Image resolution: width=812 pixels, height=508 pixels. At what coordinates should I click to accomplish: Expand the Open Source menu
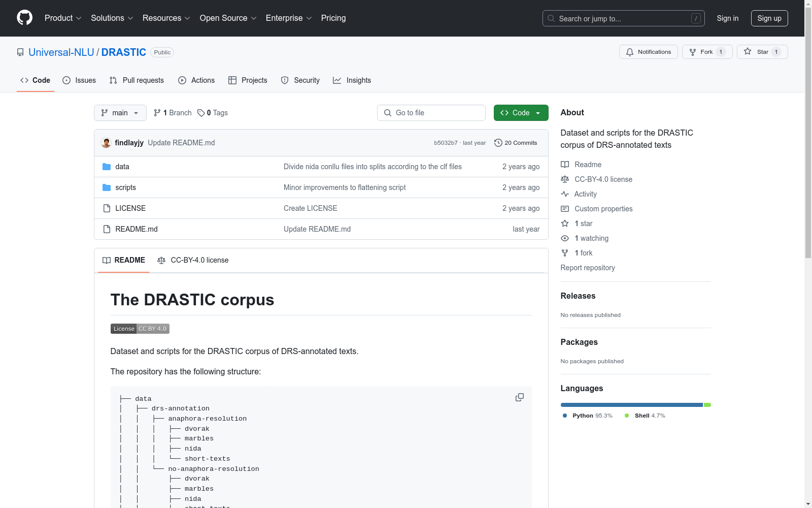tap(228, 18)
